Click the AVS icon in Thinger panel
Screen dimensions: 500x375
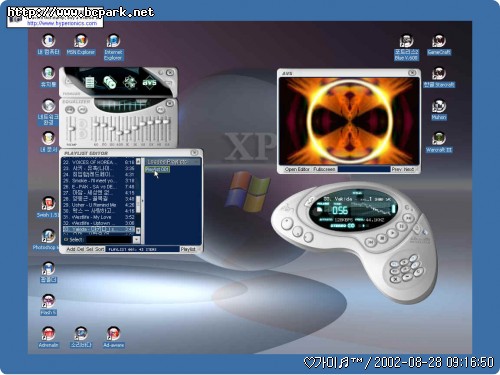click(x=149, y=82)
